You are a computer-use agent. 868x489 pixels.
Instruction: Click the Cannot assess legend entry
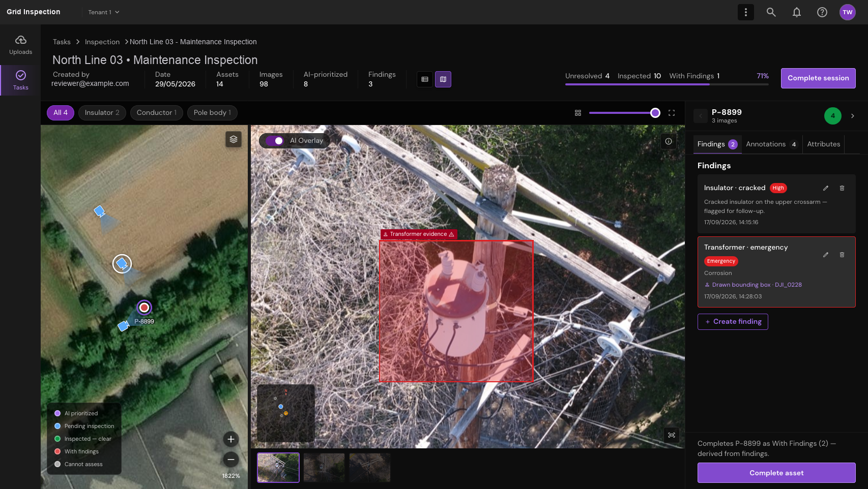[79, 464]
